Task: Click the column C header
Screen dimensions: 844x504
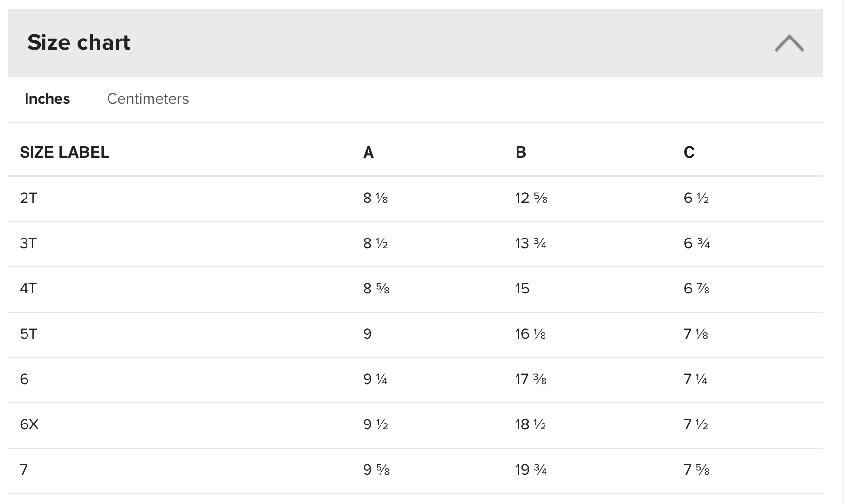Action: click(689, 152)
